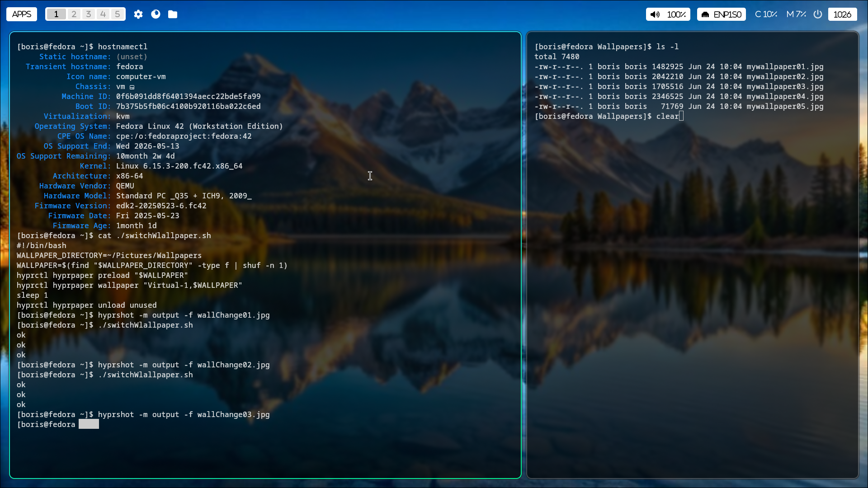Open file manager folder icon

(x=173, y=14)
